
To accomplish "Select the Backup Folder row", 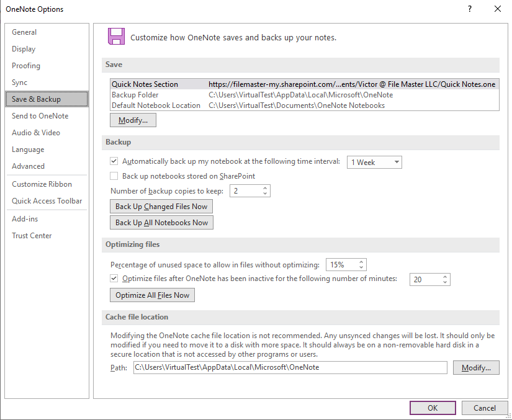I will click(x=304, y=95).
